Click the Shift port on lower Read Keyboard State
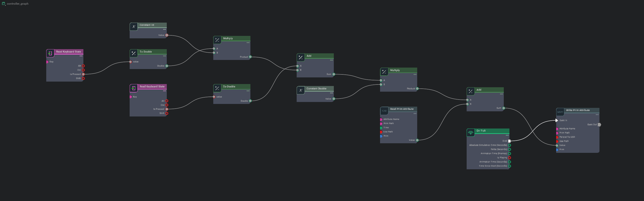644x201 pixels. point(167,113)
